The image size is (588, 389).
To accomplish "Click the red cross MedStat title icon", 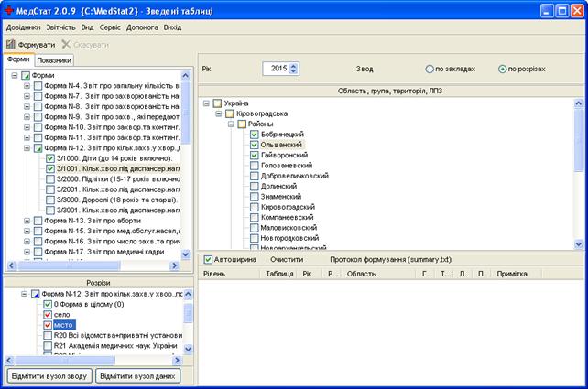I will click(x=8, y=10).
